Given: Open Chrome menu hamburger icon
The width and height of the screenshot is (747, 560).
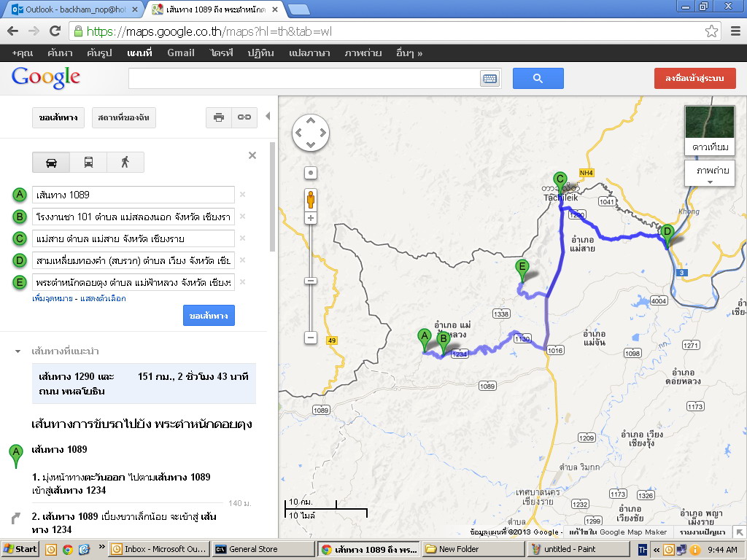Looking at the screenshot, I should pyautogui.click(x=735, y=31).
